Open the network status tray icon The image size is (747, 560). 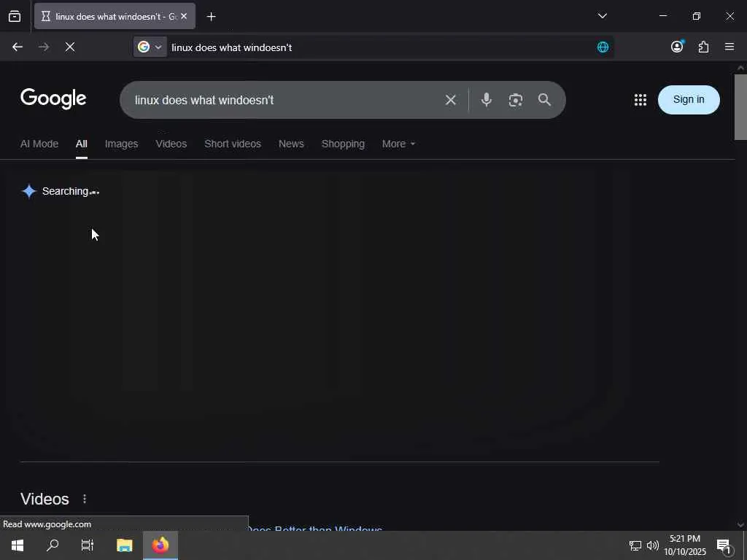point(635,545)
